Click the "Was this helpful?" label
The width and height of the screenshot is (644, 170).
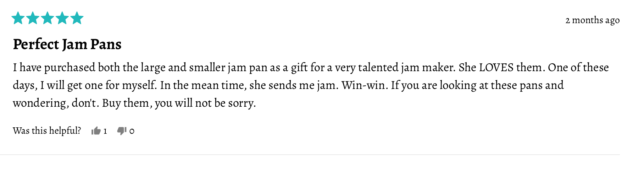pyautogui.click(x=47, y=131)
